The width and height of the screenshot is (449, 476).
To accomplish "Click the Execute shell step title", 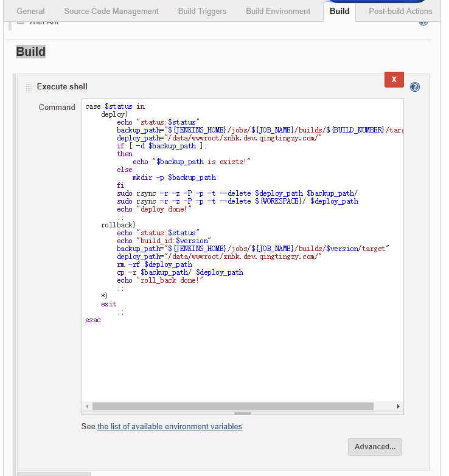I will pyautogui.click(x=62, y=87).
